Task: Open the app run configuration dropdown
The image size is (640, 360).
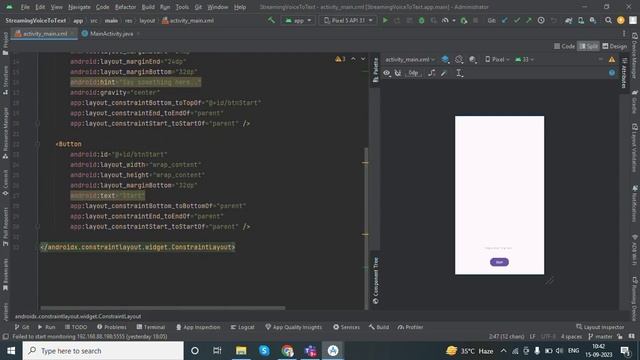Action: pos(298,20)
